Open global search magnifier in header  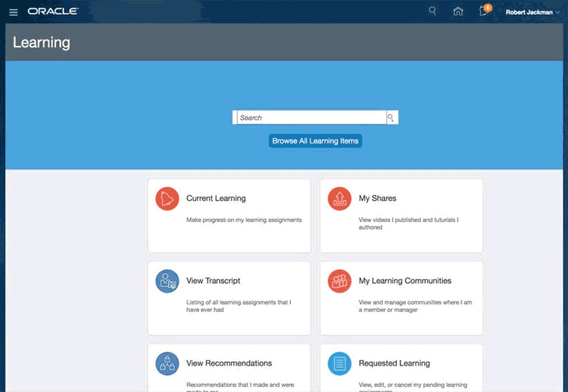pos(433,11)
